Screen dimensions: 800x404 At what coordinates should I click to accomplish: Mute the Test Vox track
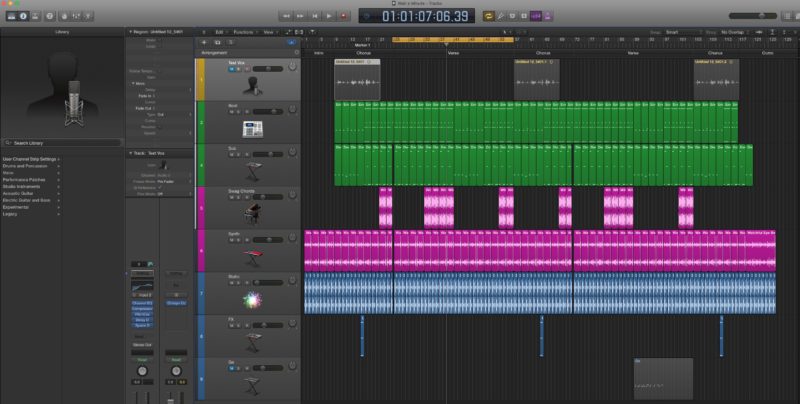point(232,69)
